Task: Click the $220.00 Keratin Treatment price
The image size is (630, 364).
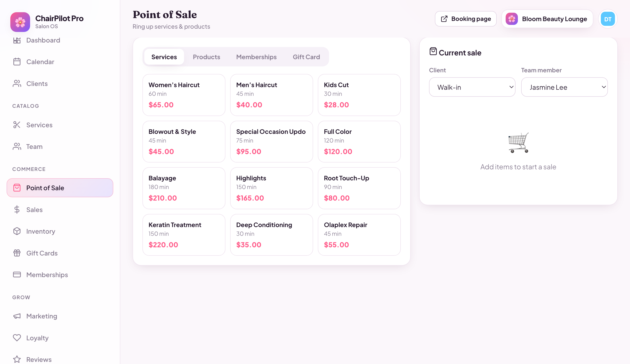Action: click(x=163, y=244)
